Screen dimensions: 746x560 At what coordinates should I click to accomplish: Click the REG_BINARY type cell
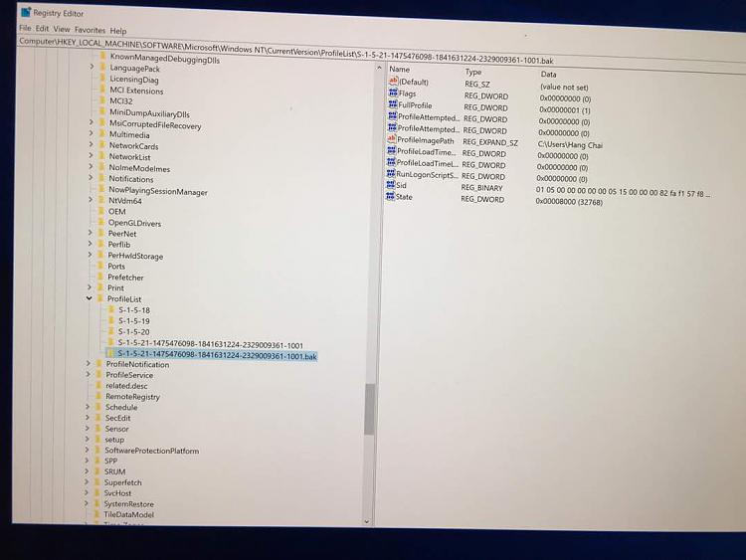click(x=481, y=187)
